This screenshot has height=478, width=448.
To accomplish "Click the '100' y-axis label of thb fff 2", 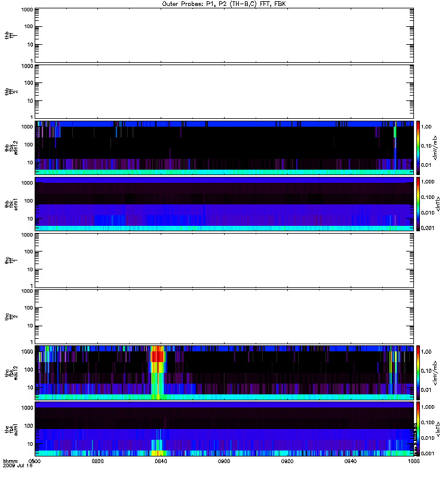I will tap(29, 83).
